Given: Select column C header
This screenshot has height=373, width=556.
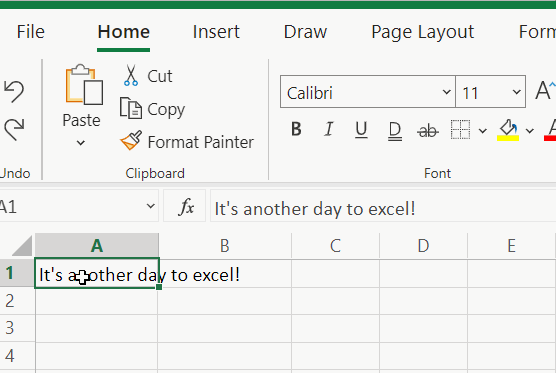Looking at the screenshot, I should coord(335,245).
